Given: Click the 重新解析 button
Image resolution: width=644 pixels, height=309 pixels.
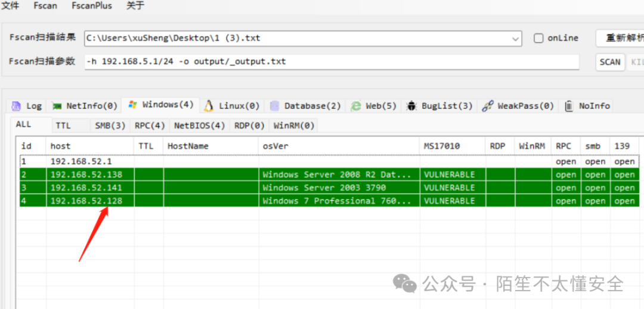Looking at the screenshot, I should click(620, 38).
